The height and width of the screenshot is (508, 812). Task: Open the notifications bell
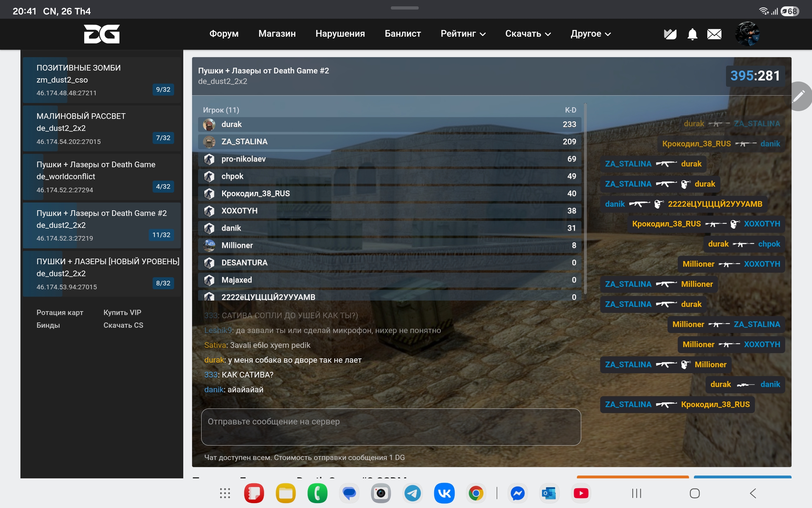coord(692,34)
